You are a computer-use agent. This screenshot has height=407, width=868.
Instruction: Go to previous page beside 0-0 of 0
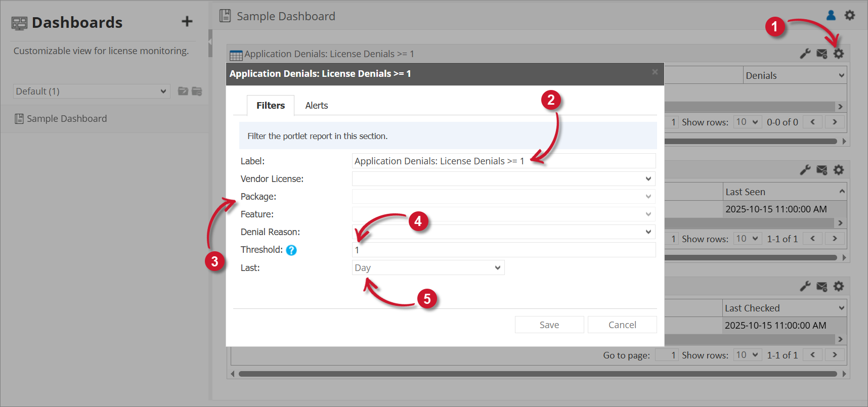pyautogui.click(x=813, y=122)
